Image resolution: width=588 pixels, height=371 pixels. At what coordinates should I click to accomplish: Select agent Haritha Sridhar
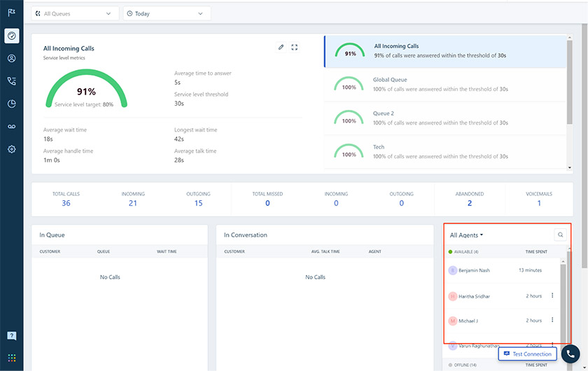click(474, 296)
